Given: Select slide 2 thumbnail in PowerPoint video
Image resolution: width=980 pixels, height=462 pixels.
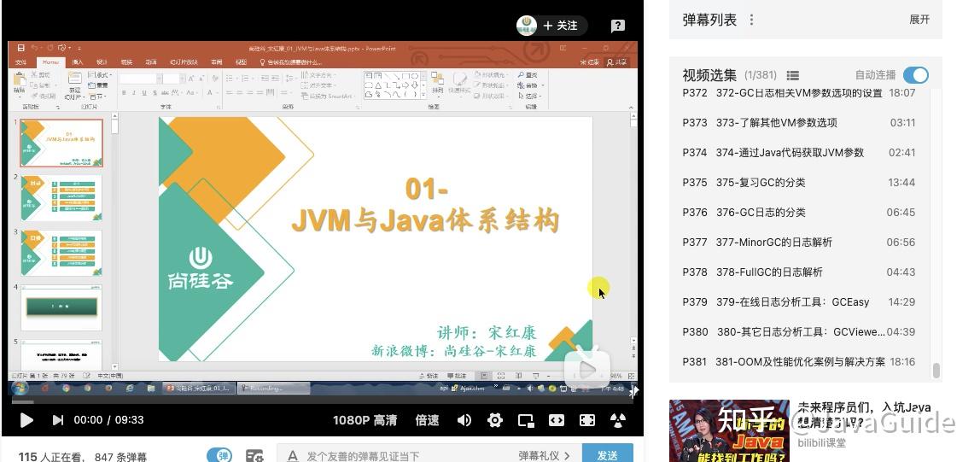Looking at the screenshot, I should click(61, 197).
